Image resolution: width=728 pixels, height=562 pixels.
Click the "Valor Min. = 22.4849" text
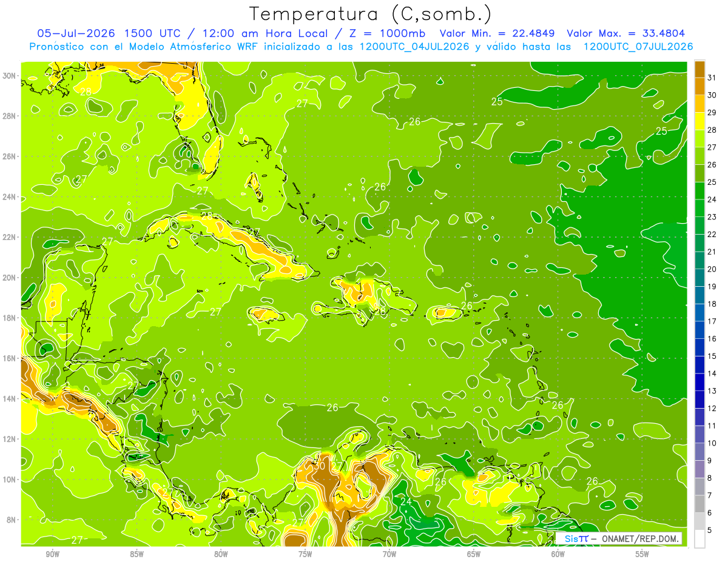point(498,33)
